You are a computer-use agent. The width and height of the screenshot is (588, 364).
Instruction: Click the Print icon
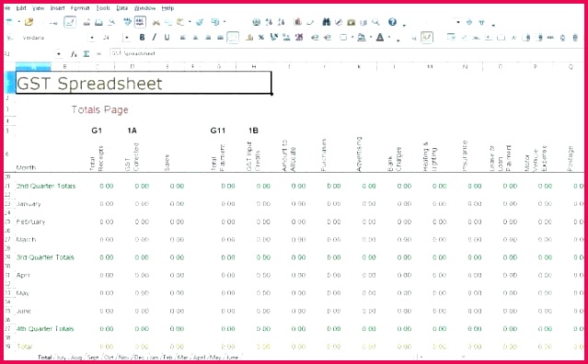coord(98,22)
